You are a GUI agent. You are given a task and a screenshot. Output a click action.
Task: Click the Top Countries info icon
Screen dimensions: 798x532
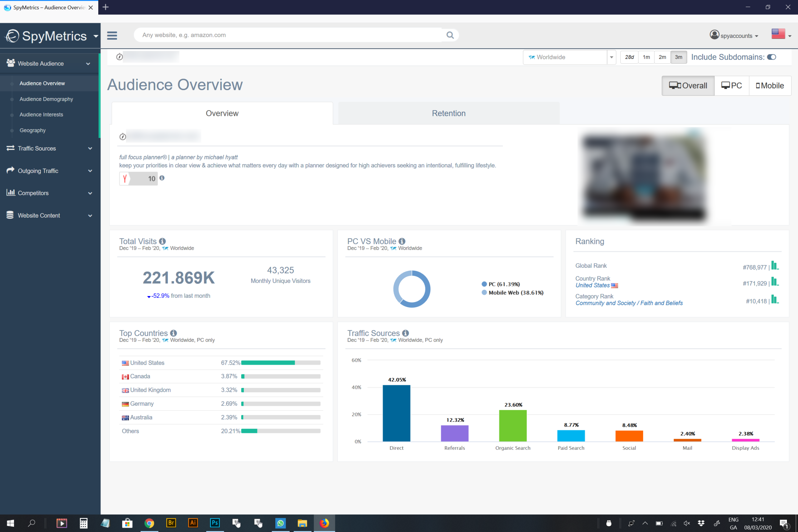pyautogui.click(x=173, y=333)
